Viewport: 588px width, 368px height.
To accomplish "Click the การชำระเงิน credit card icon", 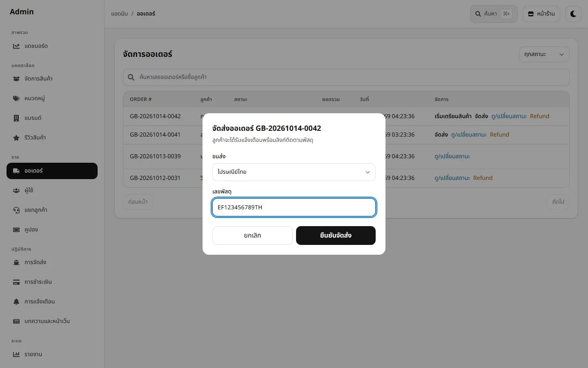I will click(16, 282).
